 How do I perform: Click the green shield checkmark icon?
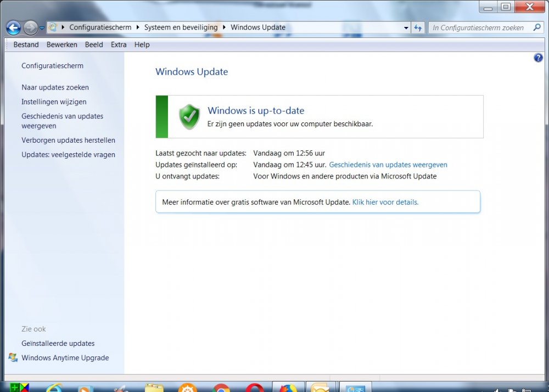click(x=189, y=116)
